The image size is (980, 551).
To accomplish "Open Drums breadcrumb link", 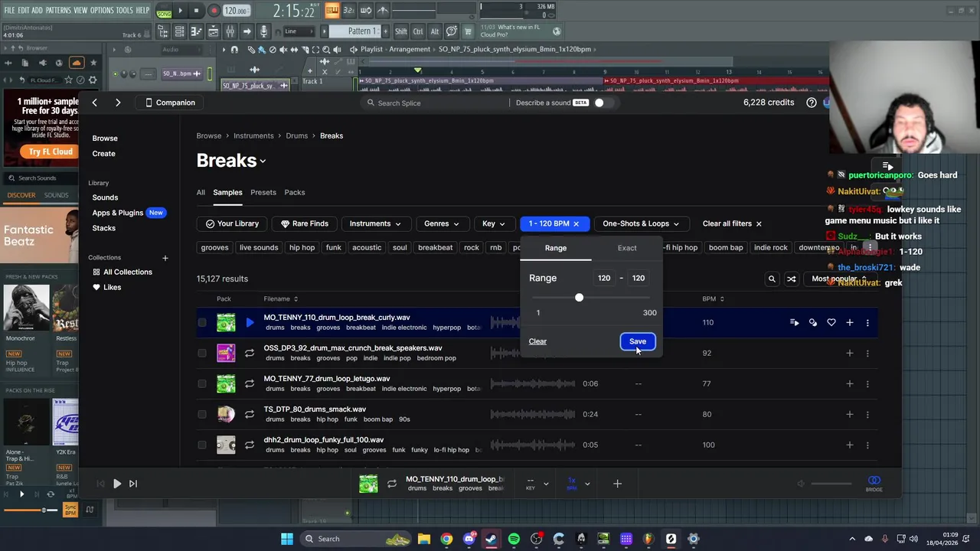I will point(297,135).
